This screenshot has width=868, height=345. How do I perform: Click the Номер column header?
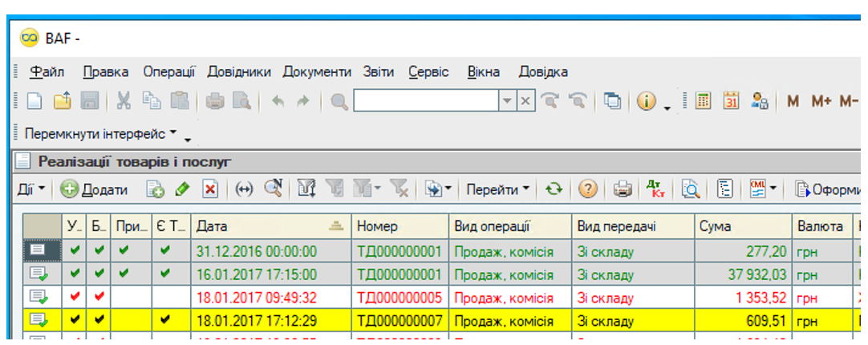click(400, 226)
